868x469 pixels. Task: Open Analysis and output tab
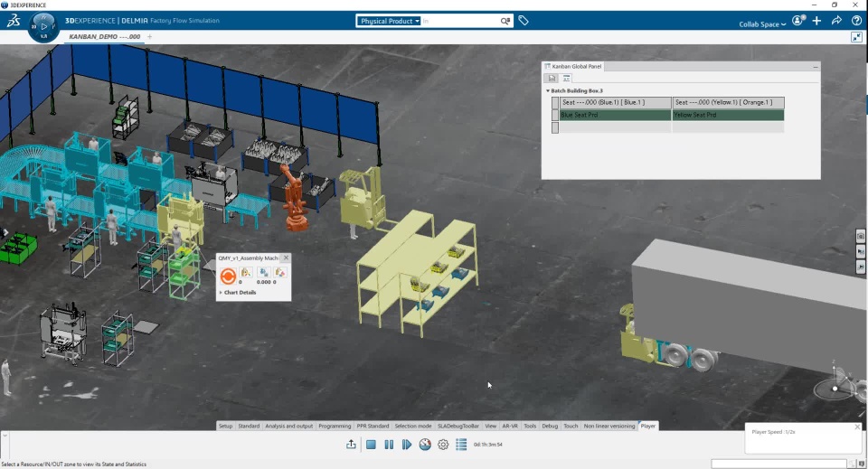(x=289, y=426)
